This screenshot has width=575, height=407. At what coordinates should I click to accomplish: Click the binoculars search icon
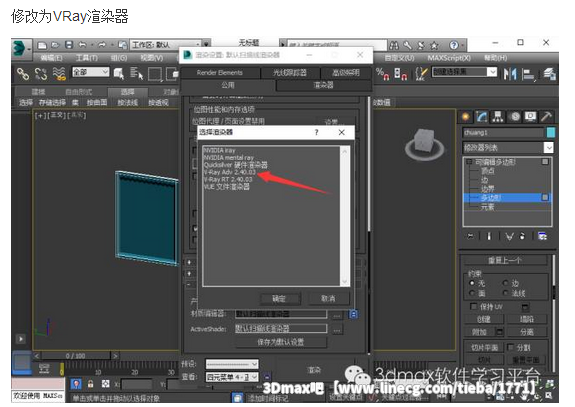[x=394, y=45]
